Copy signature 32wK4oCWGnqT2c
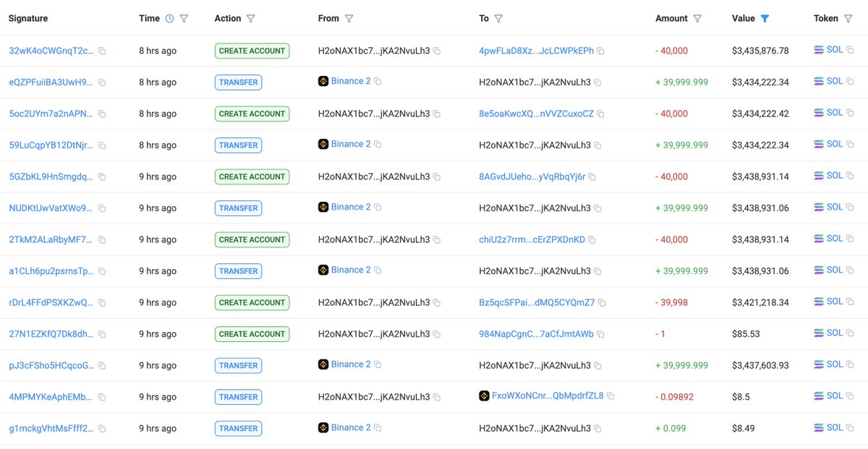The height and width of the screenshot is (449, 868). click(102, 51)
